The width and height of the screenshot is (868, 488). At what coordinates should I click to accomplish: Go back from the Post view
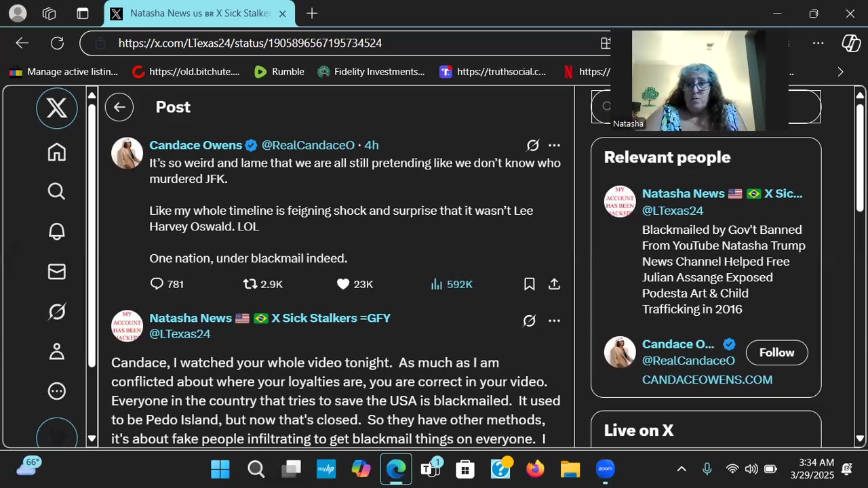[119, 107]
